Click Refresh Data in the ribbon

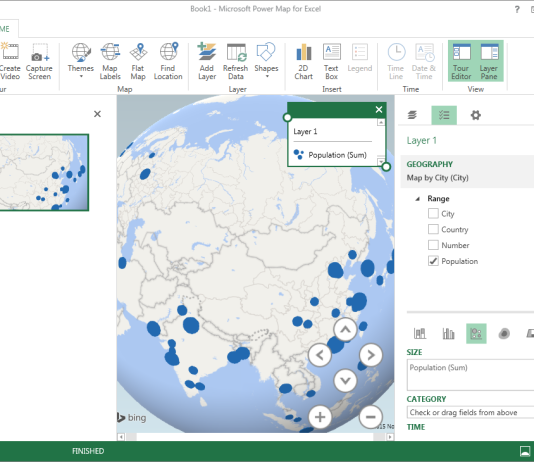235,61
